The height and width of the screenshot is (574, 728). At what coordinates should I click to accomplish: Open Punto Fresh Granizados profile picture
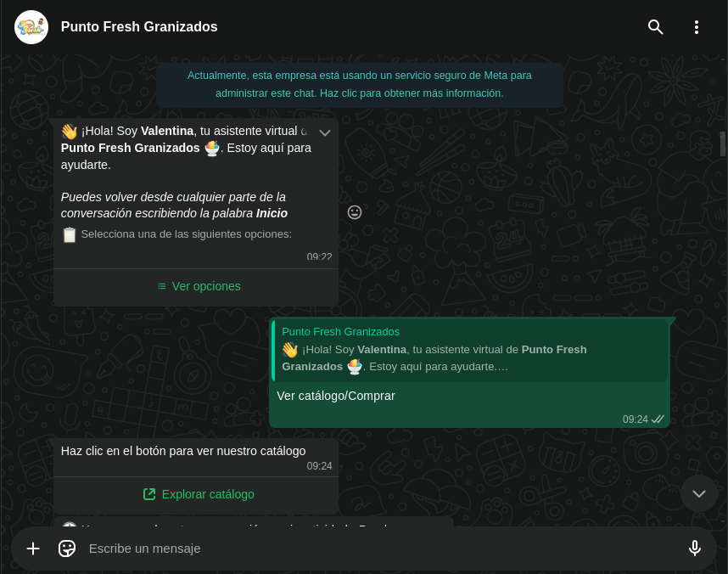[31, 27]
